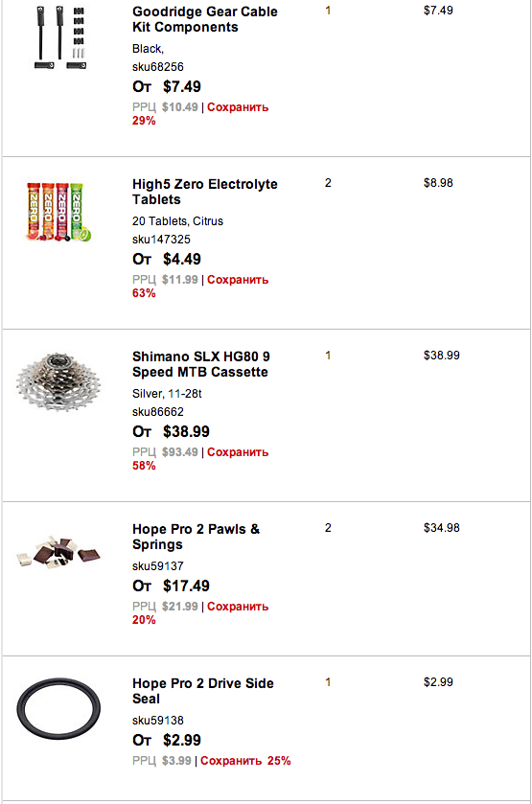Open Shimano SLX HG80 9 Speed Cassette link
The image size is (532, 804).
tap(201, 364)
